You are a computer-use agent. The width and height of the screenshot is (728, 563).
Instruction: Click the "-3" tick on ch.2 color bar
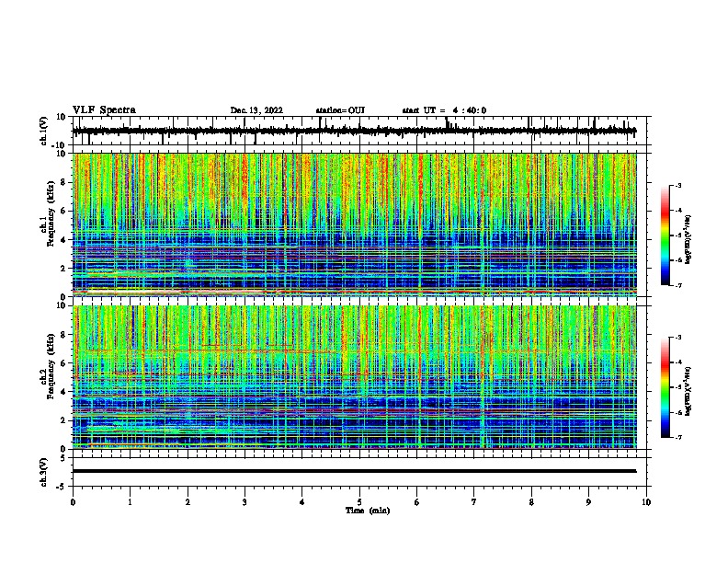pyautogui.click(x=677, y=338)
